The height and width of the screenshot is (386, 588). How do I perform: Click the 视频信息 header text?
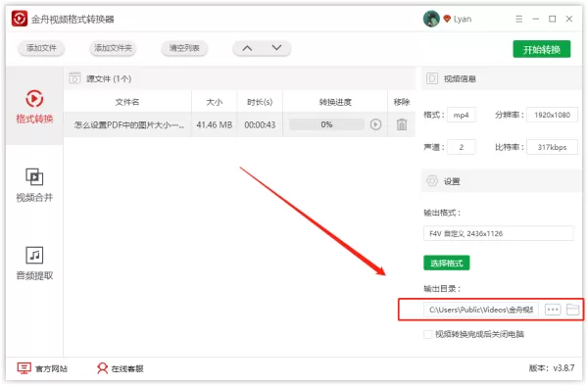tap(460, 78)
